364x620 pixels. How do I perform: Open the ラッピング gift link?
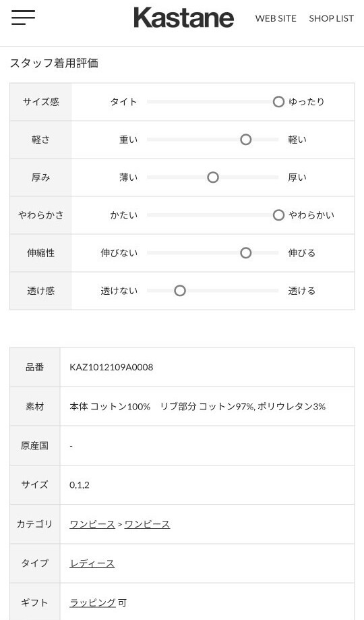pyautogui.click(x=92, y=602)
